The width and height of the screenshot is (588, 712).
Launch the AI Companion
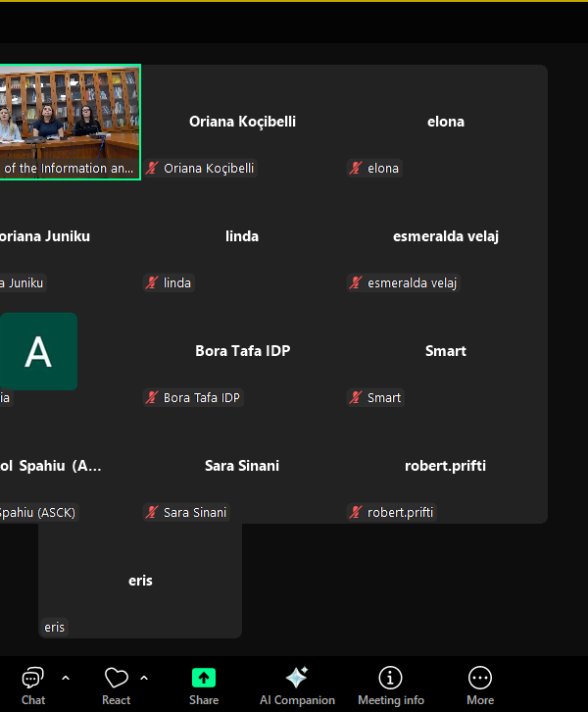[x=297, y=685]
